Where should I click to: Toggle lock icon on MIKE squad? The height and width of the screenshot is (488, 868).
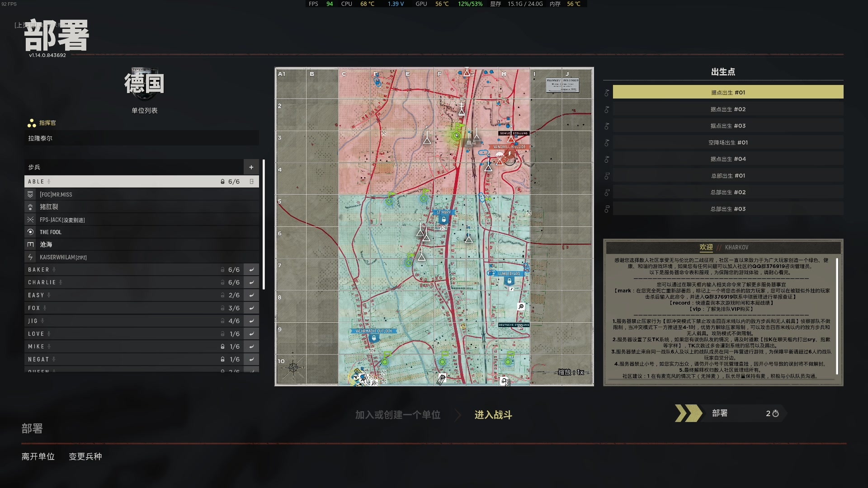222,347
